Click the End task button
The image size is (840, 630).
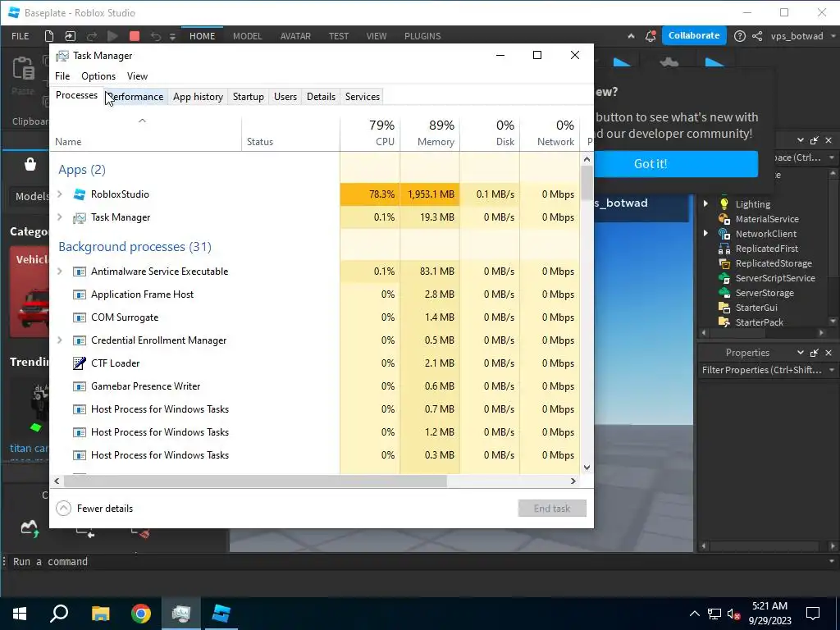click(552, 509)
